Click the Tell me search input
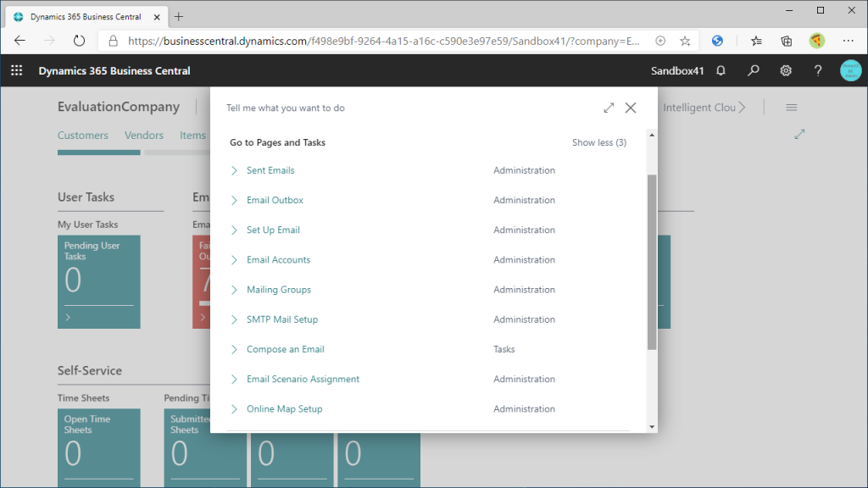Screen dimensions: 868x488 click(x=409, y=108)
